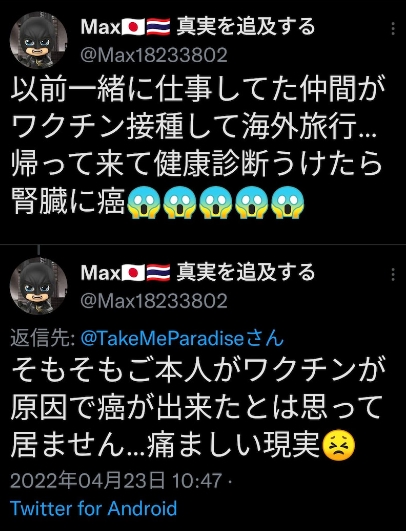Tap the Batman avatar on the reply tweet
Image resolution: width=406 pixels, height=531 pixels.
[x=38, y=286]
